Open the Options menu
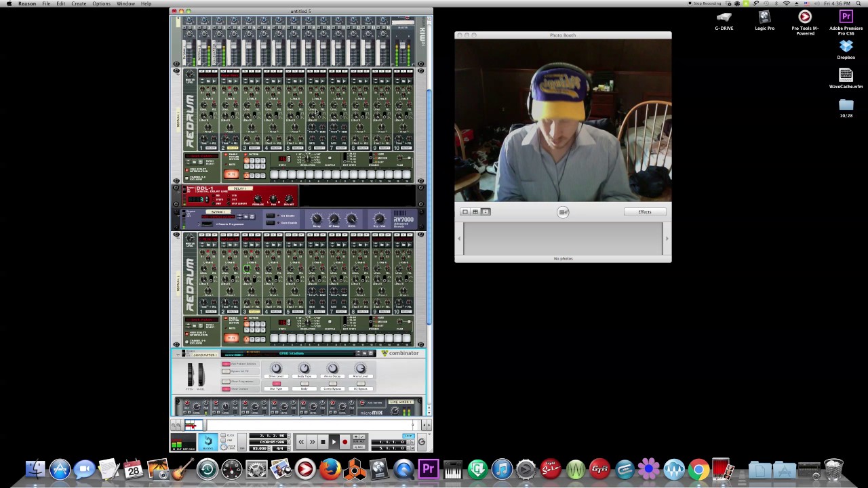868x488 pixels. coord(102,3)
